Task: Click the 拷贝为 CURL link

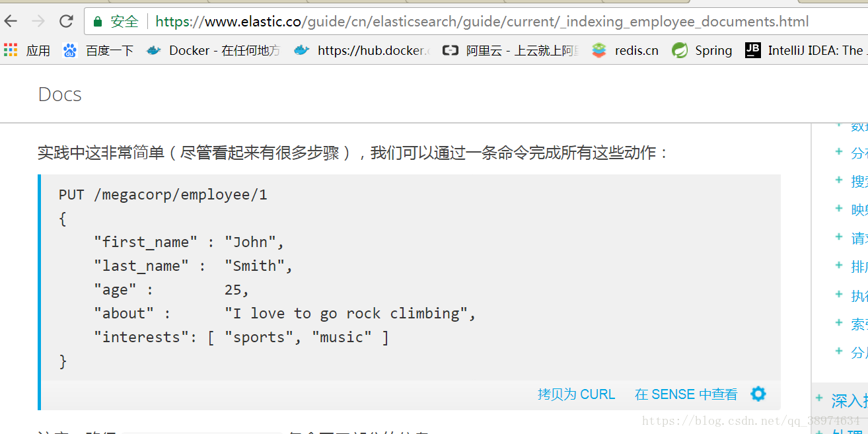Action: pyautogui.click(x=576, y=394)
